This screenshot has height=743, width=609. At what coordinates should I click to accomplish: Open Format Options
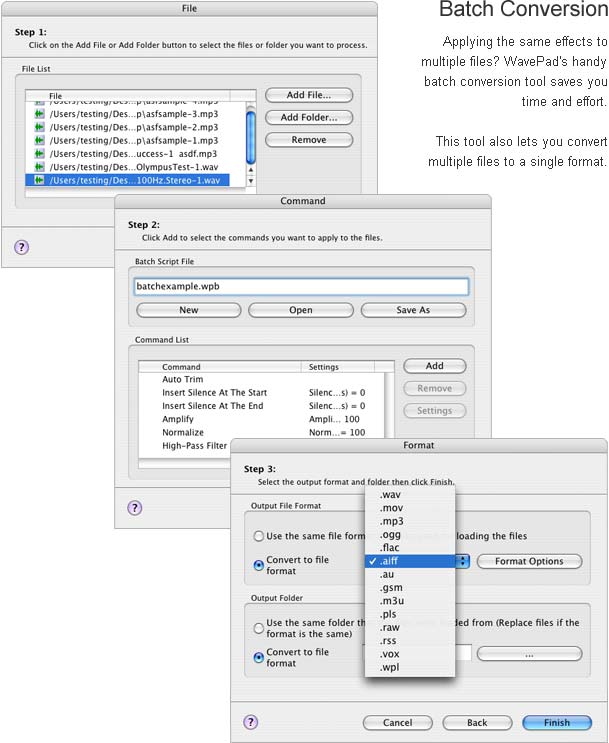pos(529,561)
